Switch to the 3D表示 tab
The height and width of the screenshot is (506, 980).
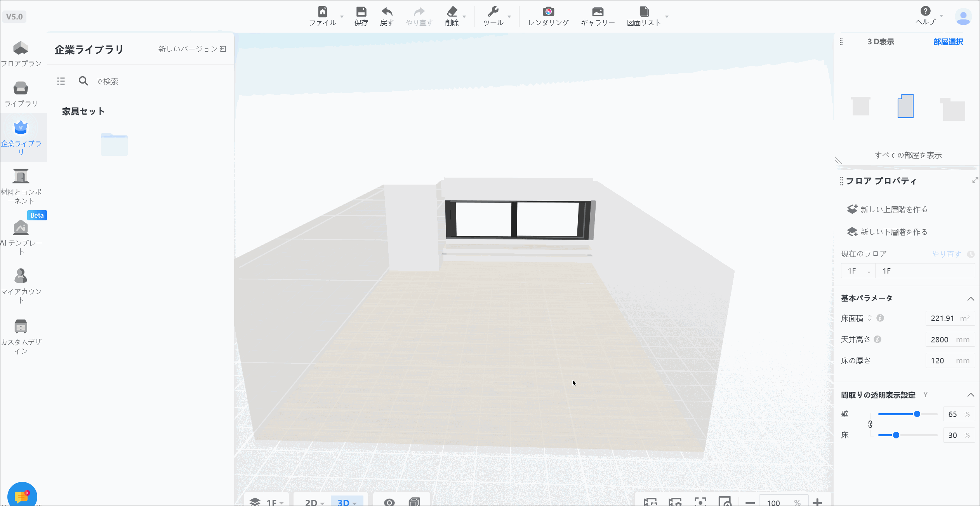pos(881,42)
